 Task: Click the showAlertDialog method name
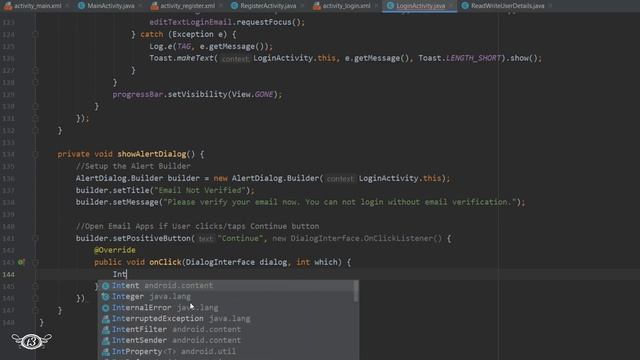point(151,154)
